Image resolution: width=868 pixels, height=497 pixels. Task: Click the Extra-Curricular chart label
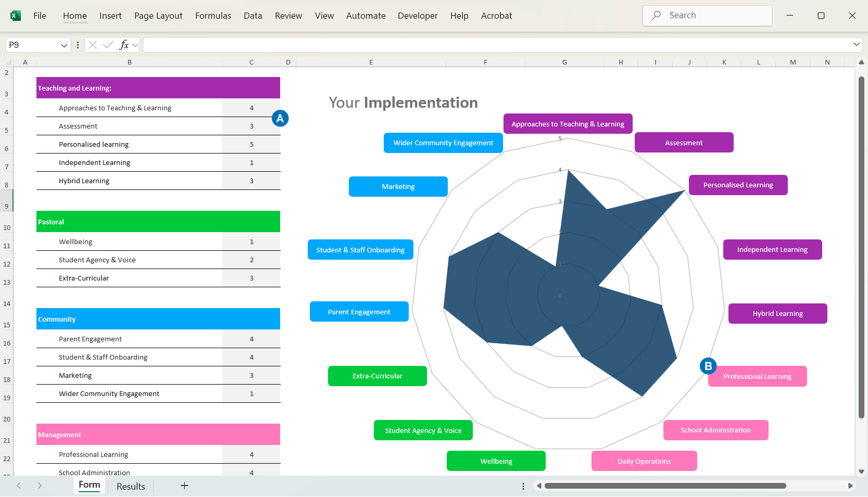coord(377,376)
